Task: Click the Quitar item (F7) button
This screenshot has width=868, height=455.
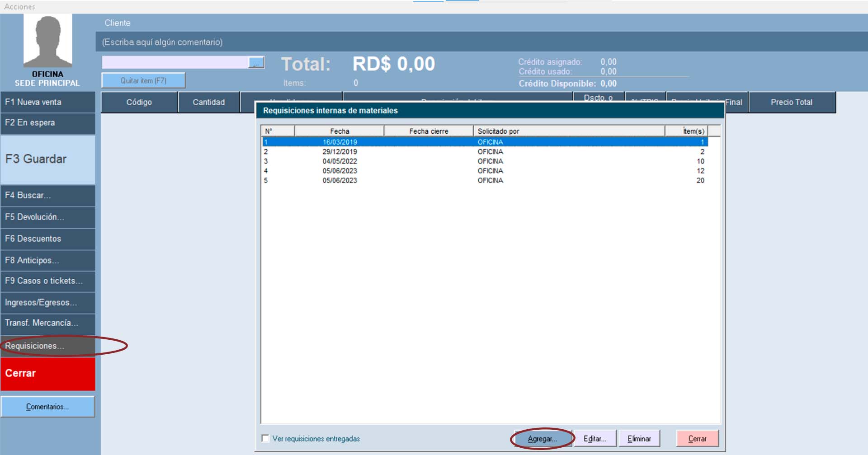Action: [x=143, y=81]
